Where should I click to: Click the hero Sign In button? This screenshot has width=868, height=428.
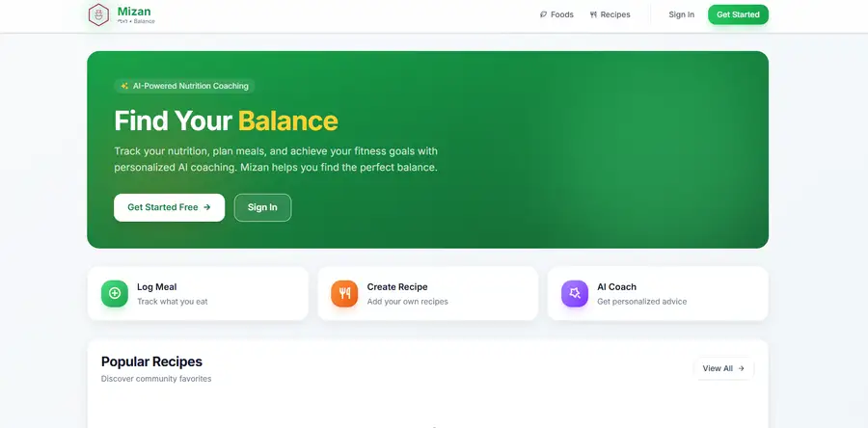tap(262, 207)
